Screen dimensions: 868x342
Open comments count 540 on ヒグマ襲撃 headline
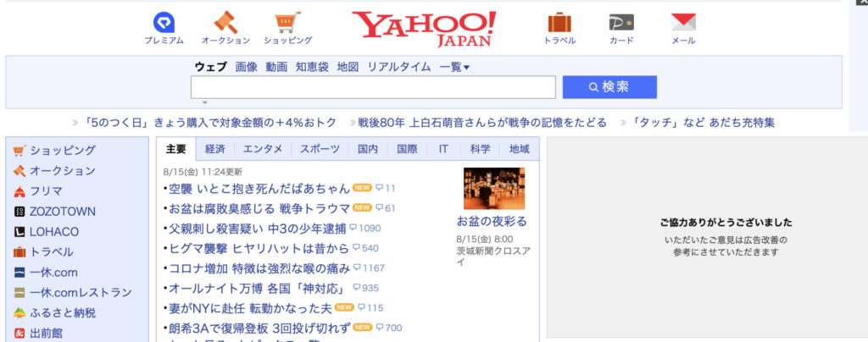coord(366,248)
